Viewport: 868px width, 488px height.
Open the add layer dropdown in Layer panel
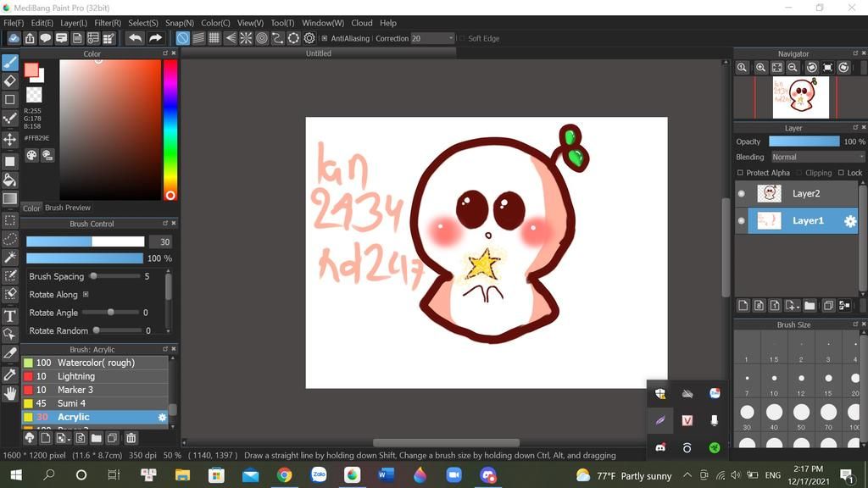793,305
